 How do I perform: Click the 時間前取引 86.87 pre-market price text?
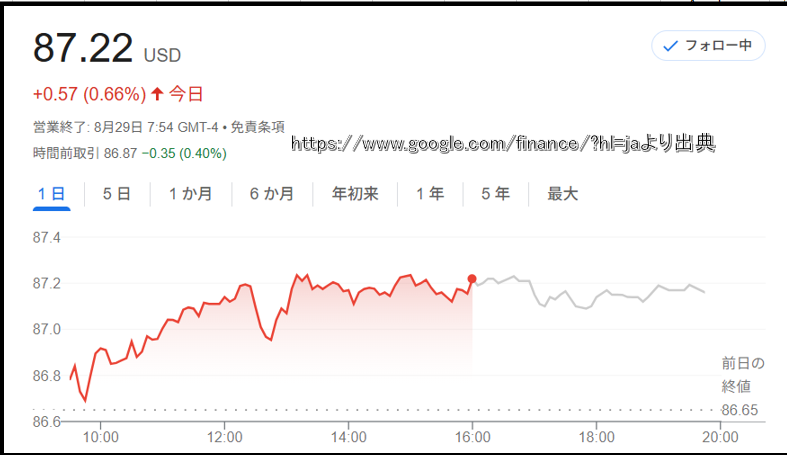pyautogui.click(x=85, y=153)
